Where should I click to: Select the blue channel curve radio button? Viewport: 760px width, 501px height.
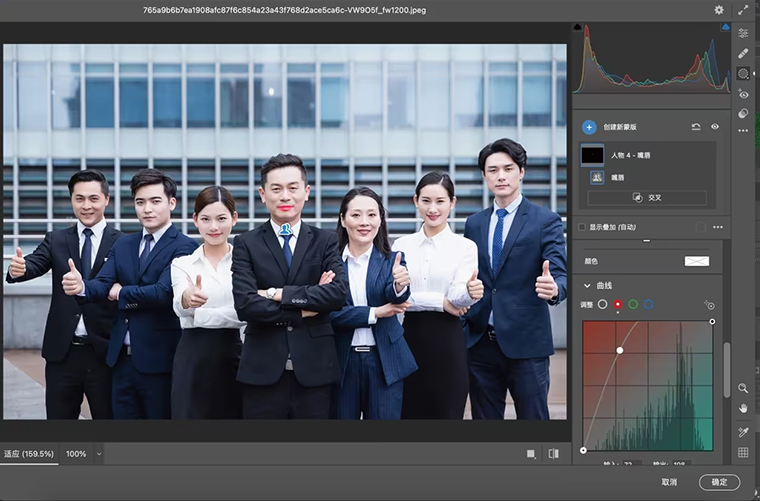click(x=648, y=304)
